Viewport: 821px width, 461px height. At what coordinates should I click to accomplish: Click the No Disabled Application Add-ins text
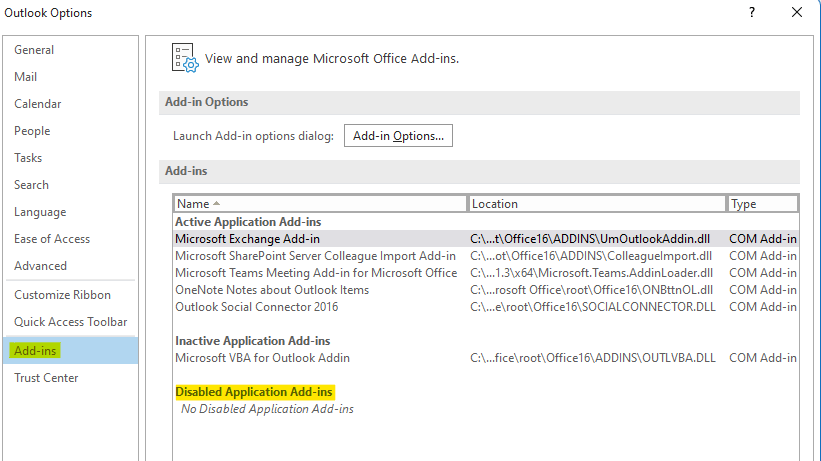(x=267, y=409)
